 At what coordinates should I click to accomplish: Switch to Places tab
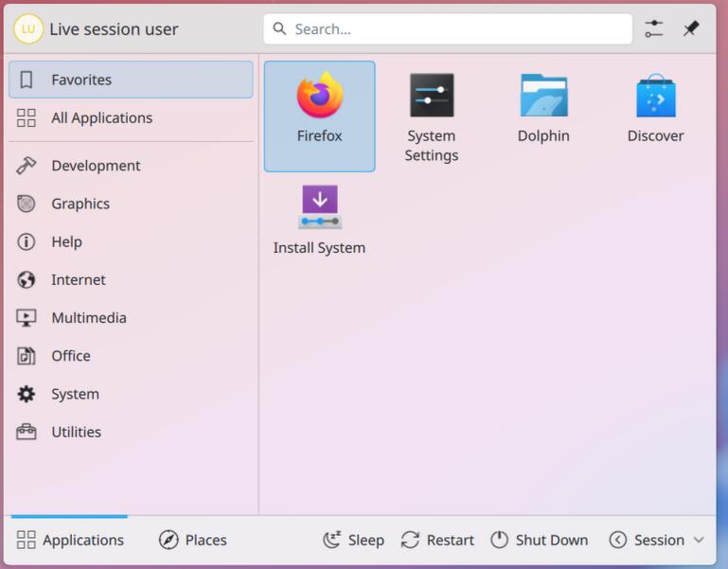[193, 540]
